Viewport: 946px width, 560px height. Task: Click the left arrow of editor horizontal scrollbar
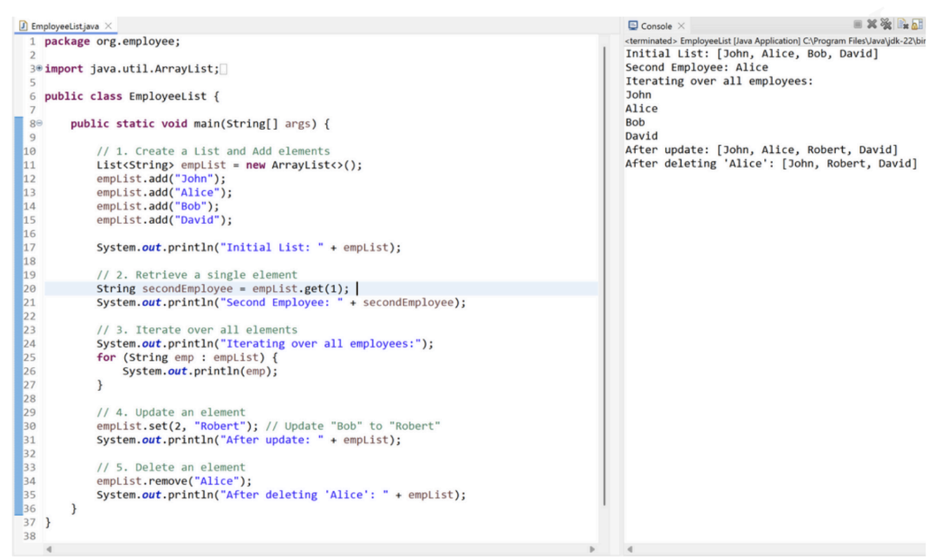pos(47,549)
